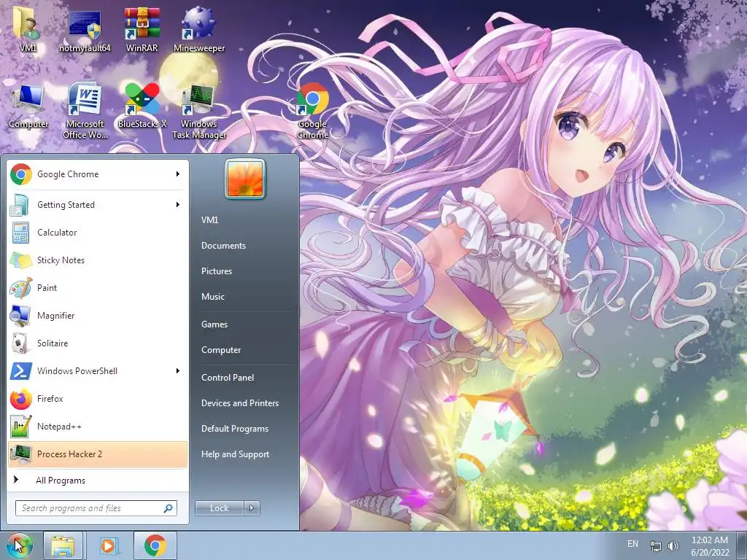Image resolution: width=747 pixels, height=560 pixels.
Task: Launch WinRAR from the desktop
Action: [x=142, y=28]
